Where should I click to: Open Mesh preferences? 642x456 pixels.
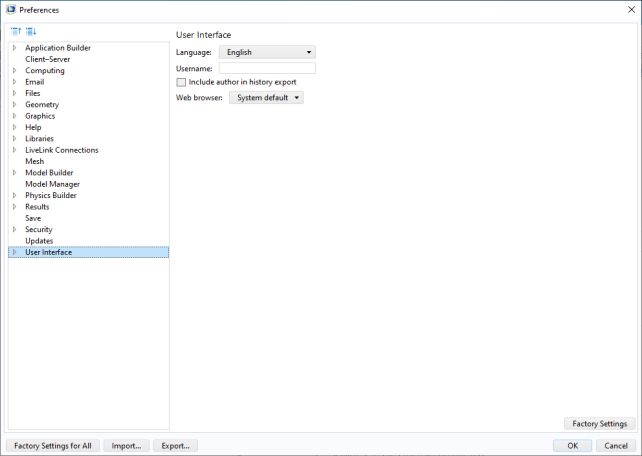point(34,161)
